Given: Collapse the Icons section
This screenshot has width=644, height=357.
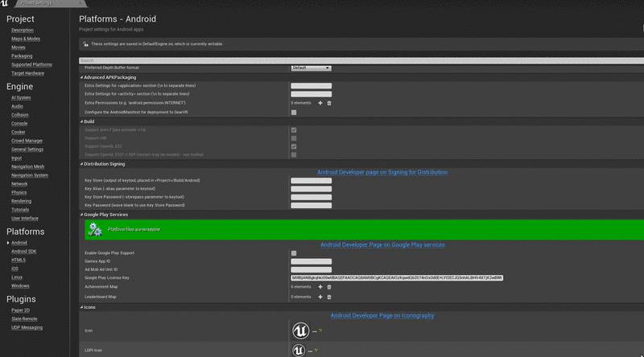Looking at the screenshot, I should 81,307.
